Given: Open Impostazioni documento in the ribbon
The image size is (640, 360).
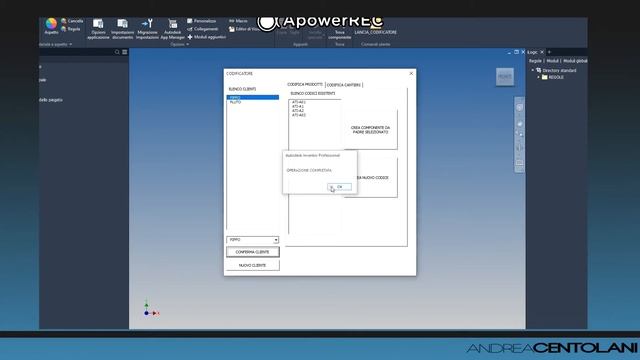Looking at the screenshot, I should tap(122, 29).
